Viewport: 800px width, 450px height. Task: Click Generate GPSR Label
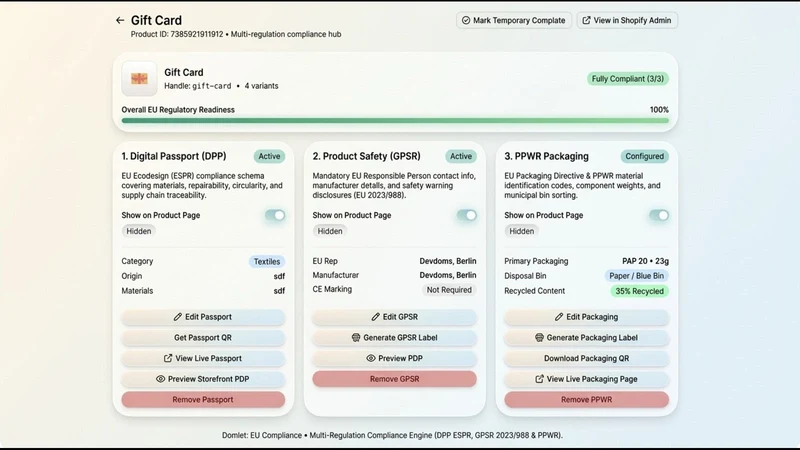click(394, 338)
